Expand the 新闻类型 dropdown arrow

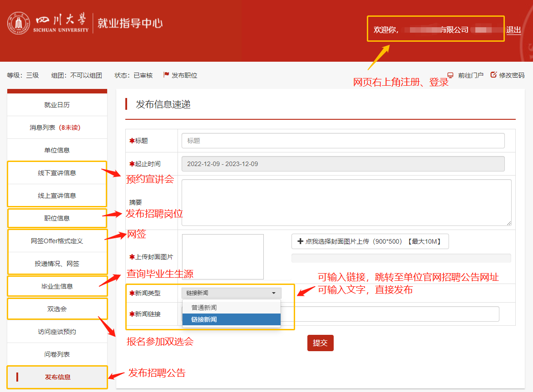pyautogui.click(x=274, y=293)
